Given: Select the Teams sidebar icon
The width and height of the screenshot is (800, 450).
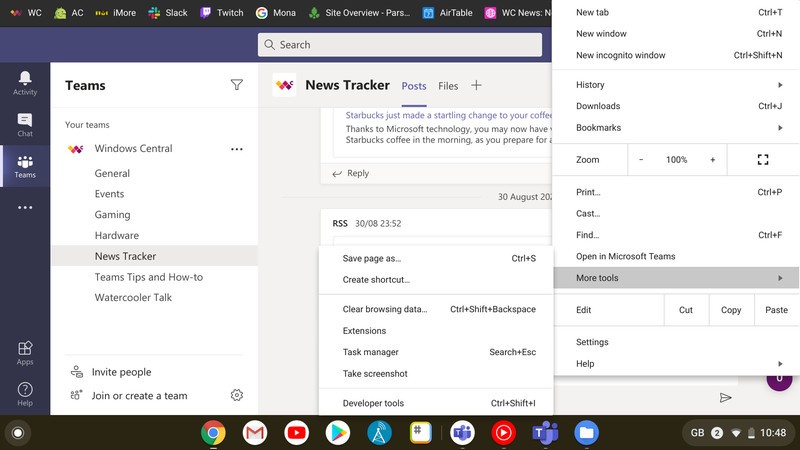Looking at the screenshot, I should [x=24, y=166].
